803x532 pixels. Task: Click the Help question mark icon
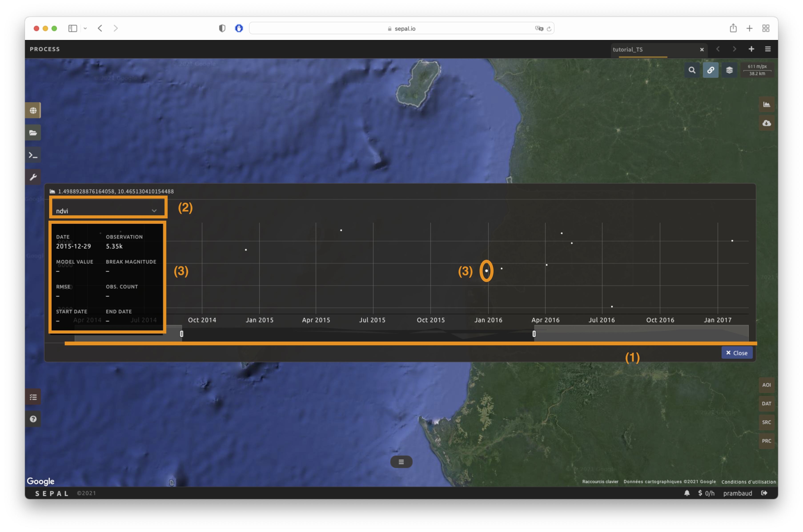pos(33,419)
